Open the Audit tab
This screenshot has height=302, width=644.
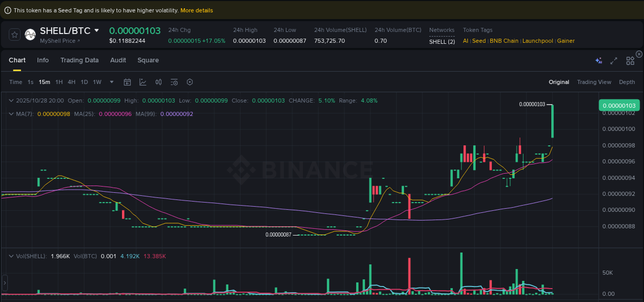(118, 60)
